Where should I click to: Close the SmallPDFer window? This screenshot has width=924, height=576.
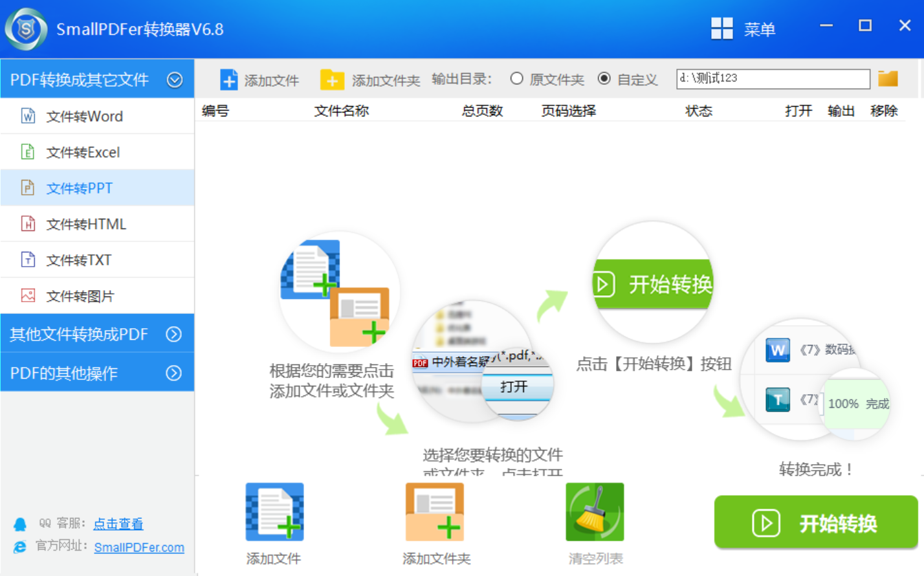click(x=905, y=25)
